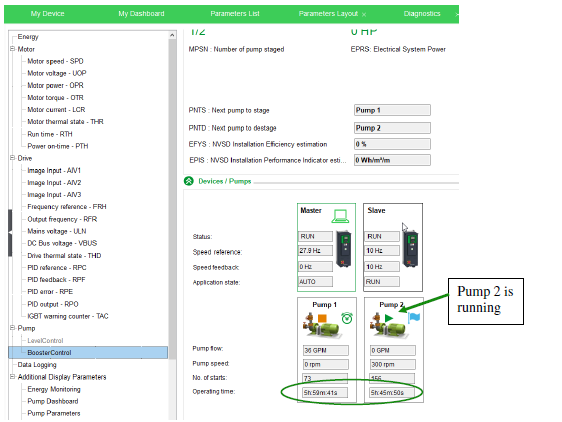This screenshot has width=562, height=422.
Task: Click Pump 2 green run arrow
Action: click(x=389, y=318)
